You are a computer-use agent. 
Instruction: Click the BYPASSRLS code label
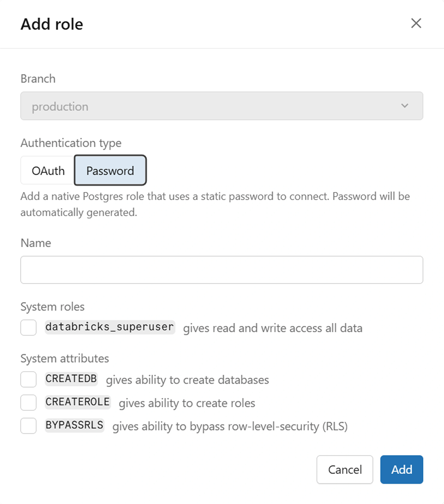coord(74,425)
